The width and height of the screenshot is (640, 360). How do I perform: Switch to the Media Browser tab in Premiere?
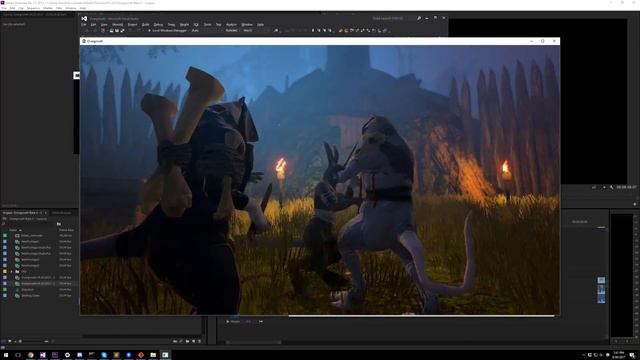pos(62,213)
